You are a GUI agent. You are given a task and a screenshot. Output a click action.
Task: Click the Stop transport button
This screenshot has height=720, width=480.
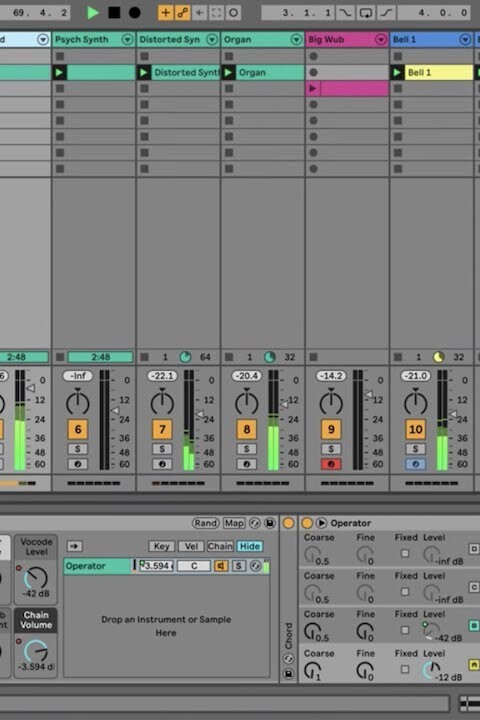pos(114,12)
